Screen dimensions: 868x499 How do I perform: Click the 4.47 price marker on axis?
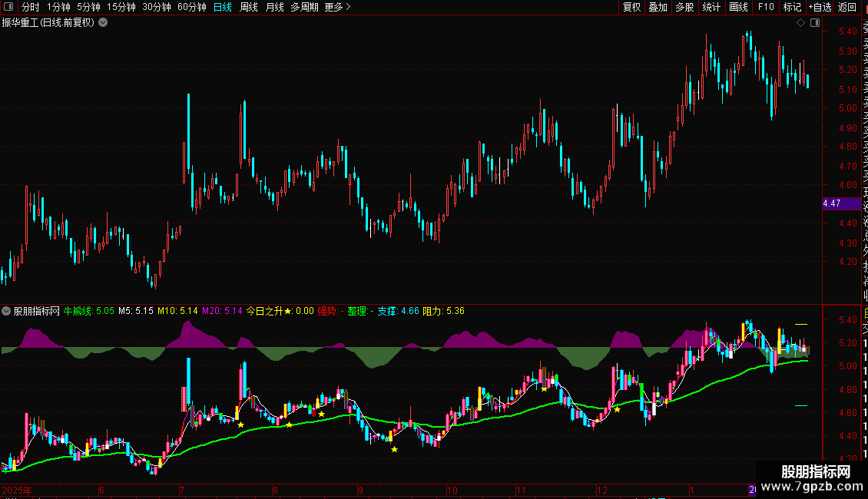(841, 203)
